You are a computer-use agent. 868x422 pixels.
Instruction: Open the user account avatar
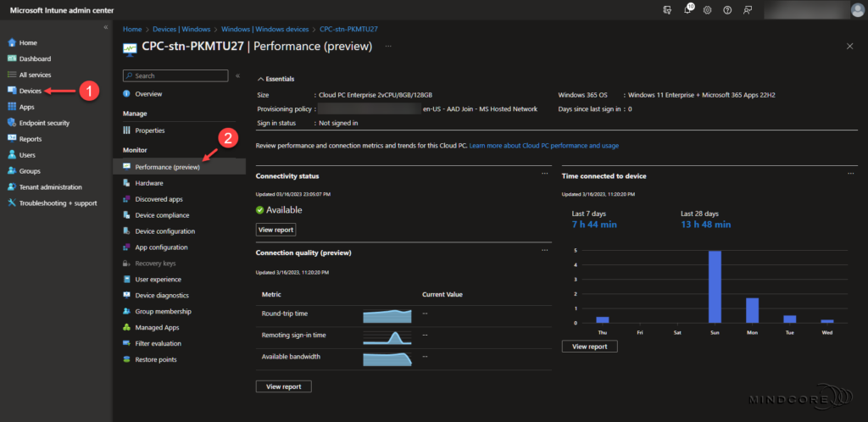point(858,10)
